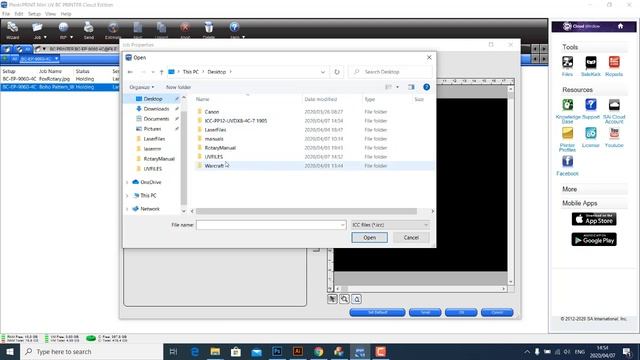Click the Google Play download badge
The height and width of the screenshot is (360, 640).
pyautogui.click(x=594, y=240)
